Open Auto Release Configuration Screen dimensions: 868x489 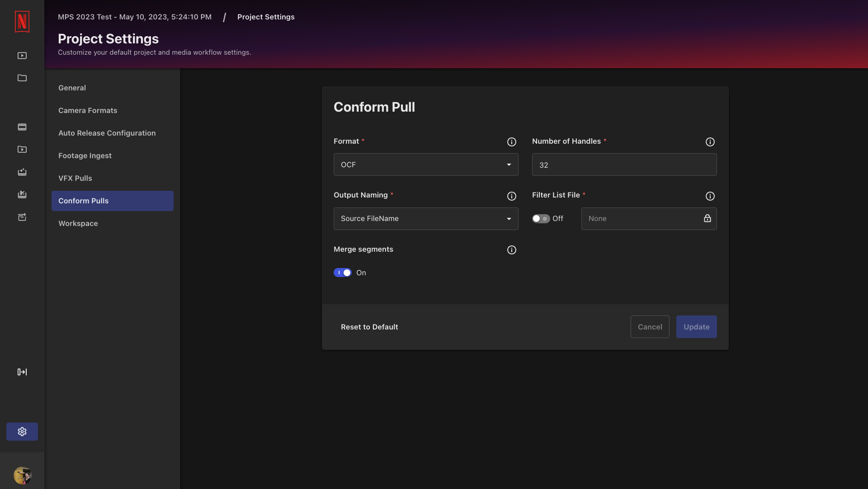tap(113, 133)
